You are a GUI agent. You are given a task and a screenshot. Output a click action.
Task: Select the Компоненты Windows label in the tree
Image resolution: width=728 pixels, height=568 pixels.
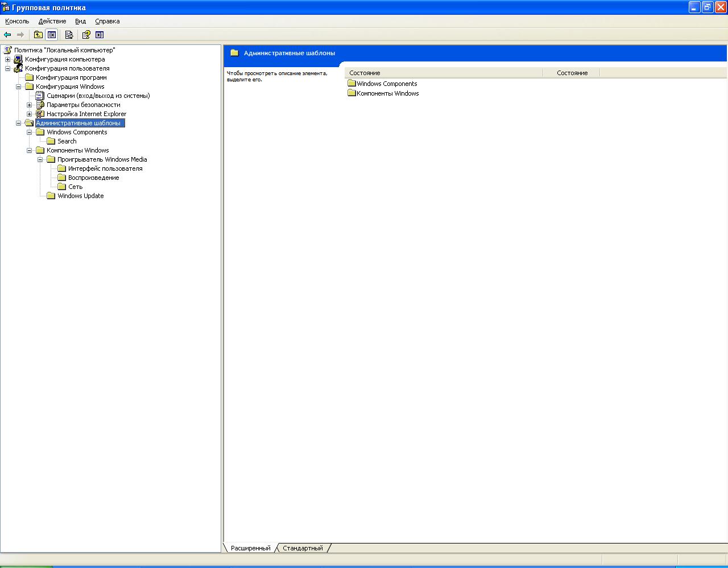[x=77, y=150]
